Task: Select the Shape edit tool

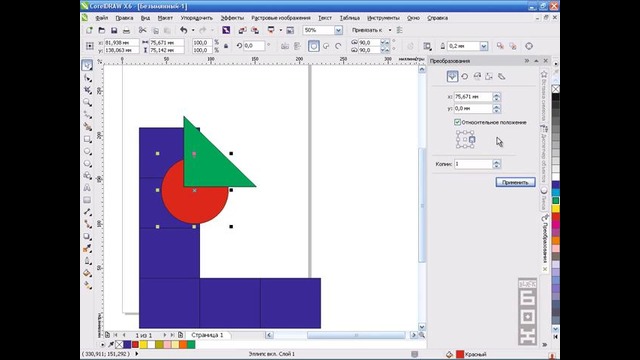Action: point(87,78)
